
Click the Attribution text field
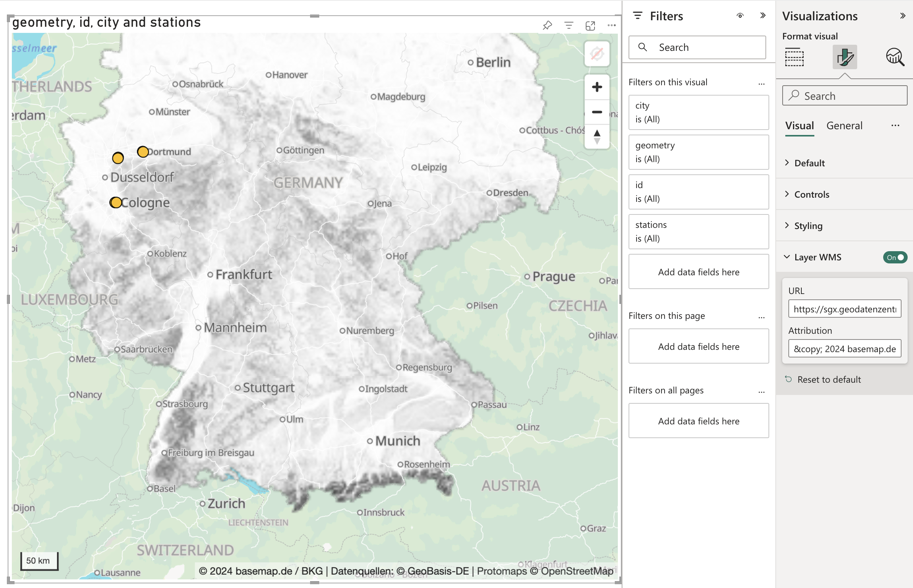point(845,348)
